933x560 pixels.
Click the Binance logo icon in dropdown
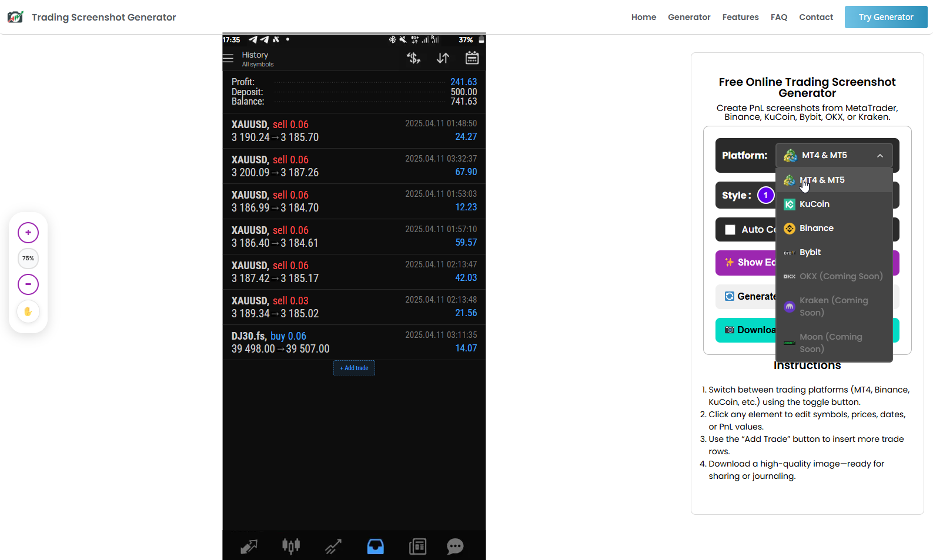(790, 229)
